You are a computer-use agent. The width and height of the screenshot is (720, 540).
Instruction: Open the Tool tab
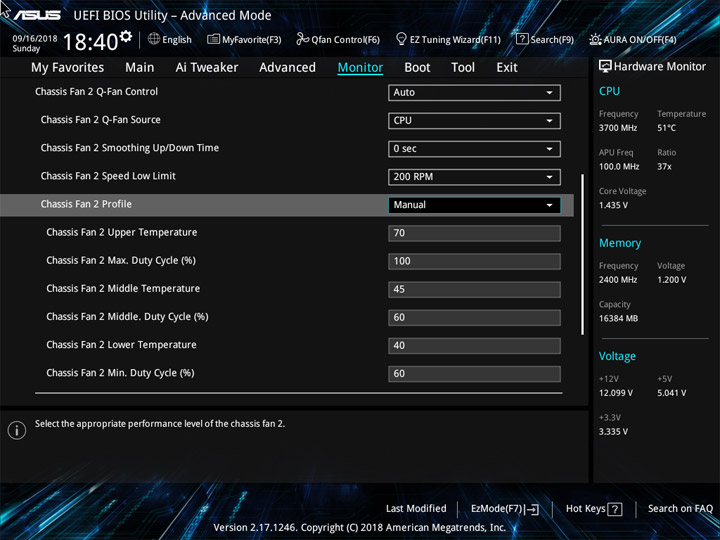click(x=463, y=68)
